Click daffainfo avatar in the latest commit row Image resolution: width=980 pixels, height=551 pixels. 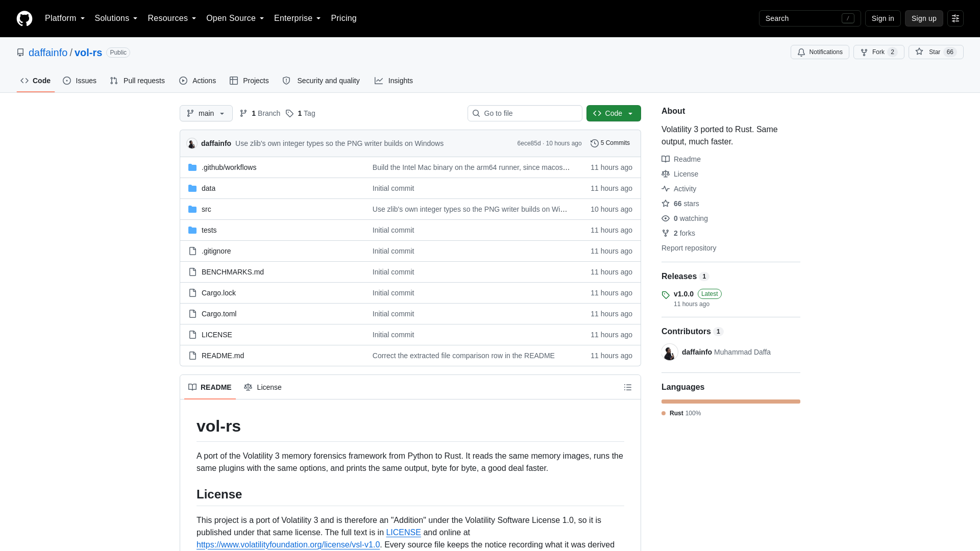(192, 143)
